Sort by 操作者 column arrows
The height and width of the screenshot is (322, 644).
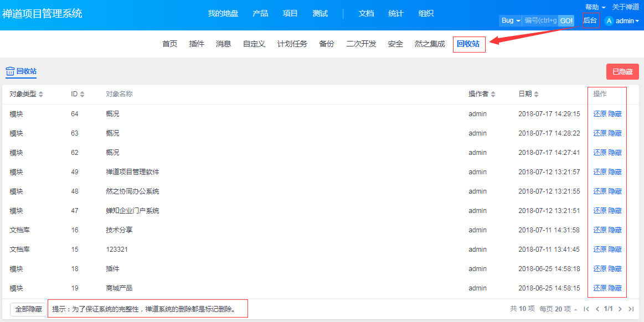[x=493, y=95]
